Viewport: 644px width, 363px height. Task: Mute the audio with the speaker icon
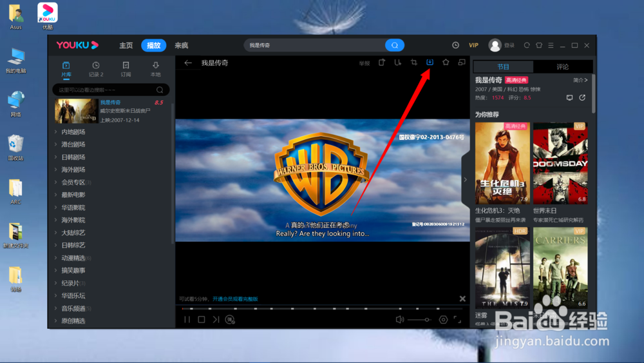point(400,319)
